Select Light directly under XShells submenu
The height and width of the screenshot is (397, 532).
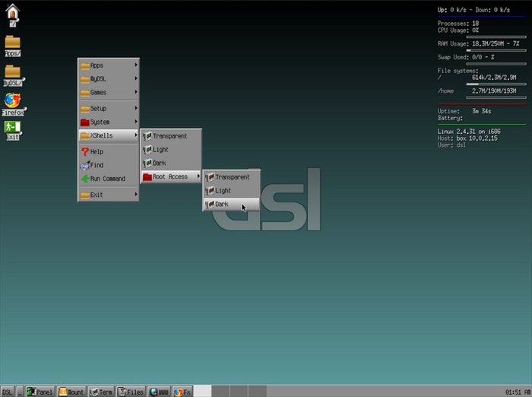click(x=170, y=150)
